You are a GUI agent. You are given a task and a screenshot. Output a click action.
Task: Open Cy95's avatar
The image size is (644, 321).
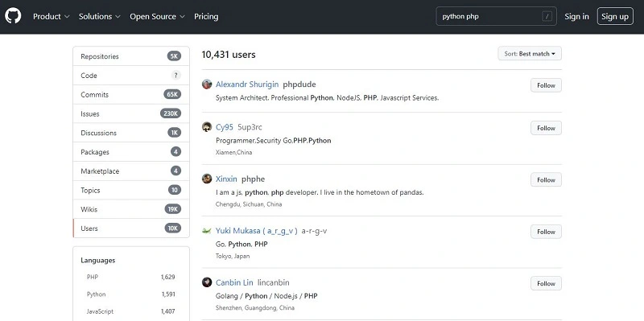point(207,127)
